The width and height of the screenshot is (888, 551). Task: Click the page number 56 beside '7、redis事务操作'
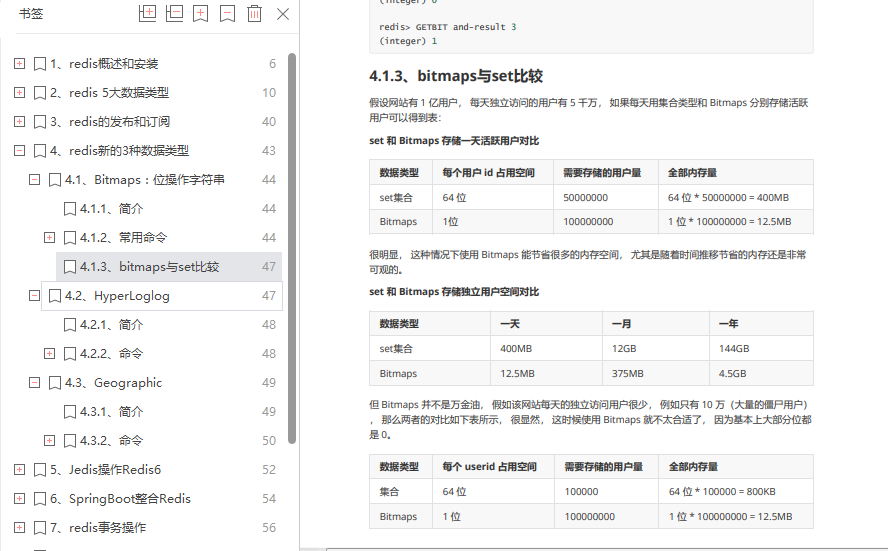click(x=269, y=528)
